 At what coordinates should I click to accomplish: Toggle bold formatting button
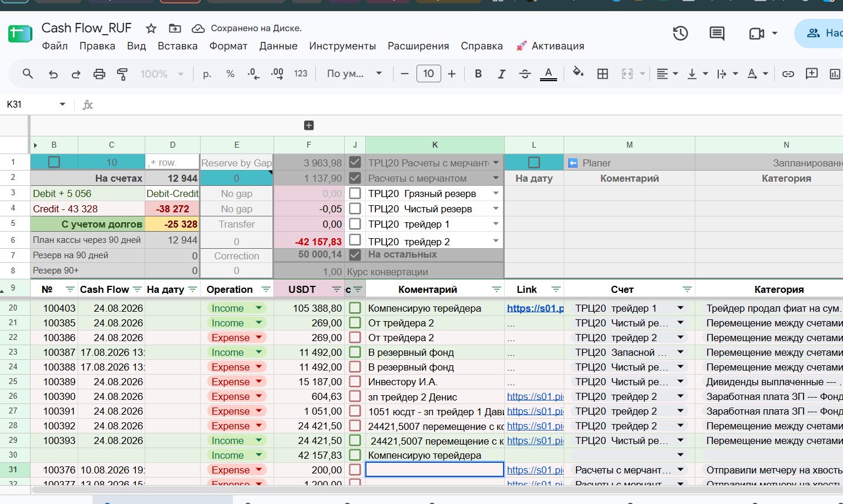point(478,74)
